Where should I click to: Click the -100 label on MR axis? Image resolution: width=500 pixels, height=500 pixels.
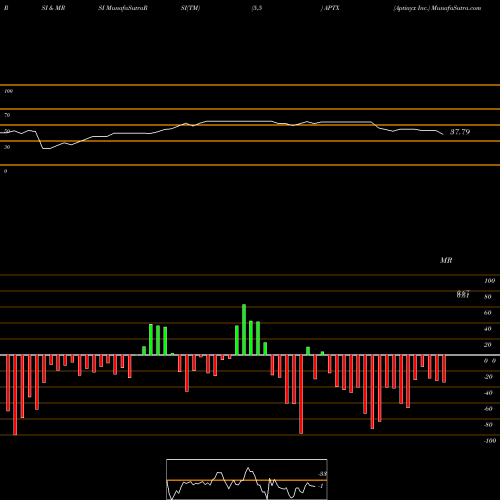tap(490, 441)
